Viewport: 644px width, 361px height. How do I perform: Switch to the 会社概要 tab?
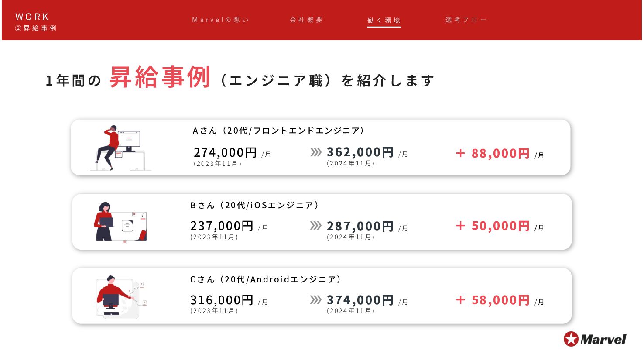(306, 20)
